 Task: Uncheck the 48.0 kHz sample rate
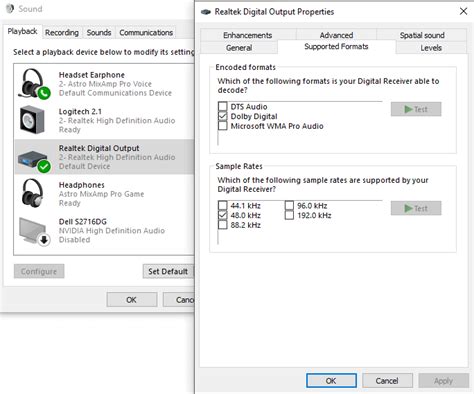[222, 215]
